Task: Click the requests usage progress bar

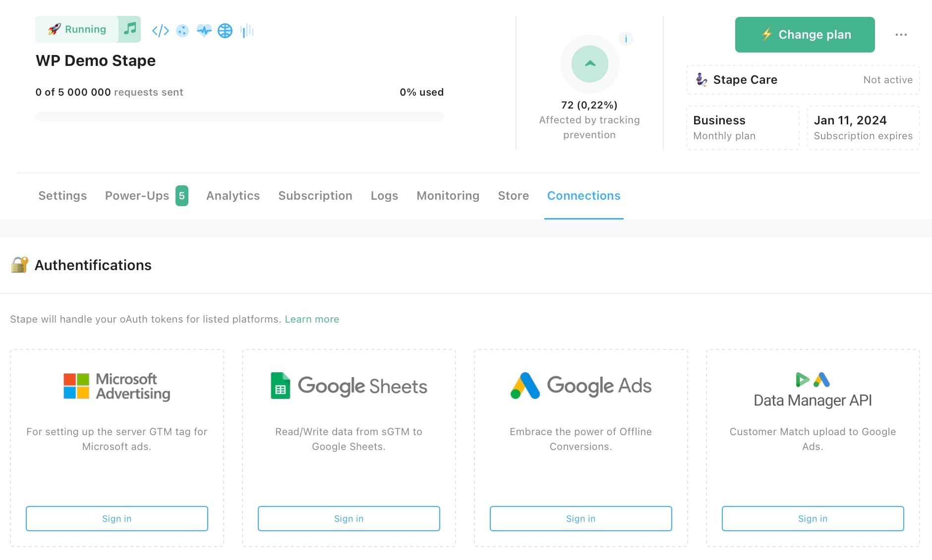Action: tap(239, 116)
